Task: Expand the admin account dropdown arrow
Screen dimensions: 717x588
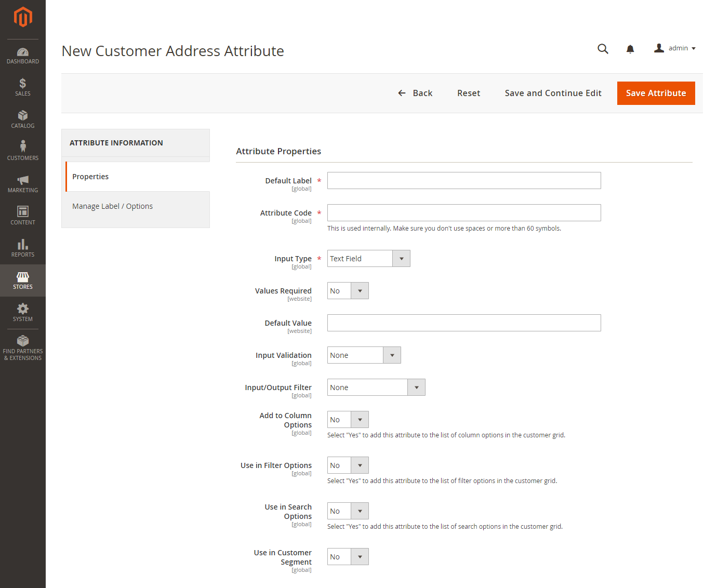Action: coord(694,48)
